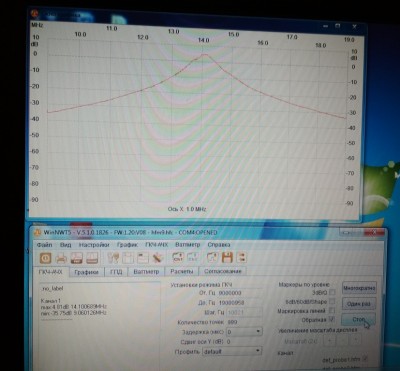
Task: Click the Стоп button
Action: coord(358,319)
